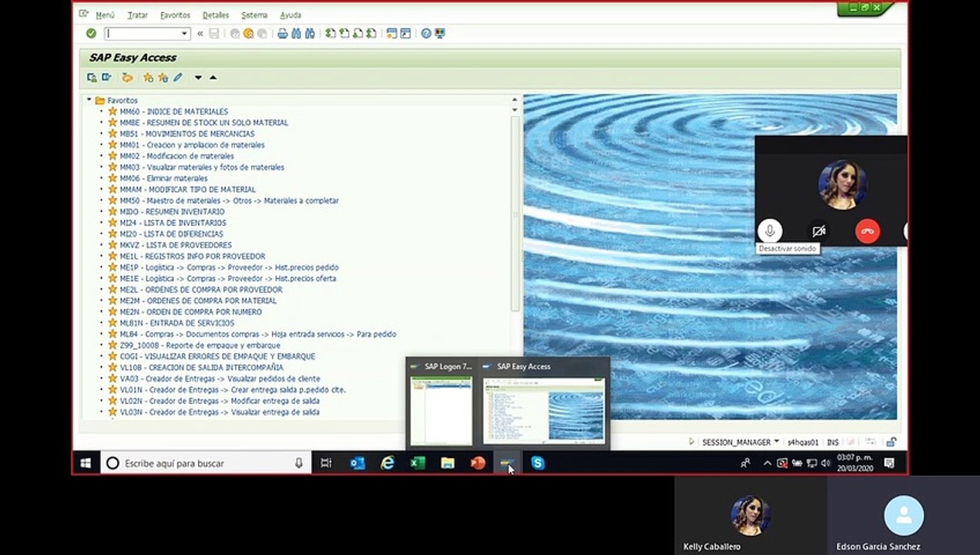This screenshot has height=555, width=980.
Task: Select MB51 - MOVIMIENTOS DE MERCANCIAS favorite
Action: [186, 133]
